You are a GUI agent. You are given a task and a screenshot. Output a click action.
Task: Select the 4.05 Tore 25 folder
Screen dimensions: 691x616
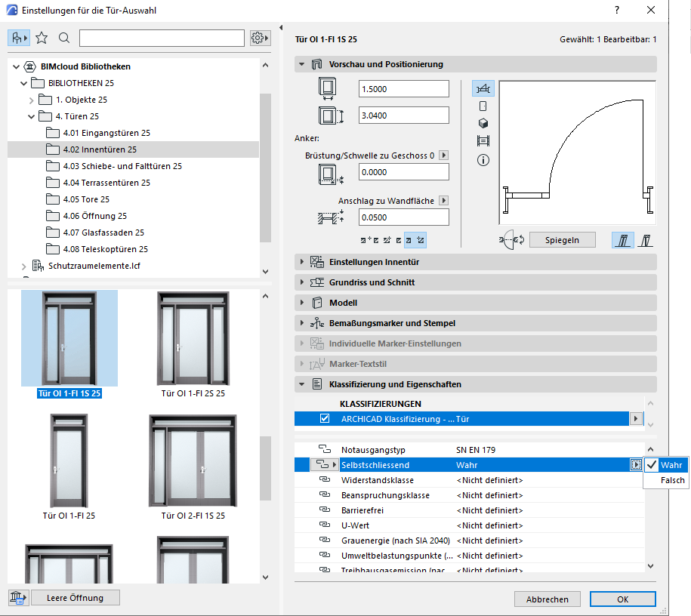pos(78,199)
